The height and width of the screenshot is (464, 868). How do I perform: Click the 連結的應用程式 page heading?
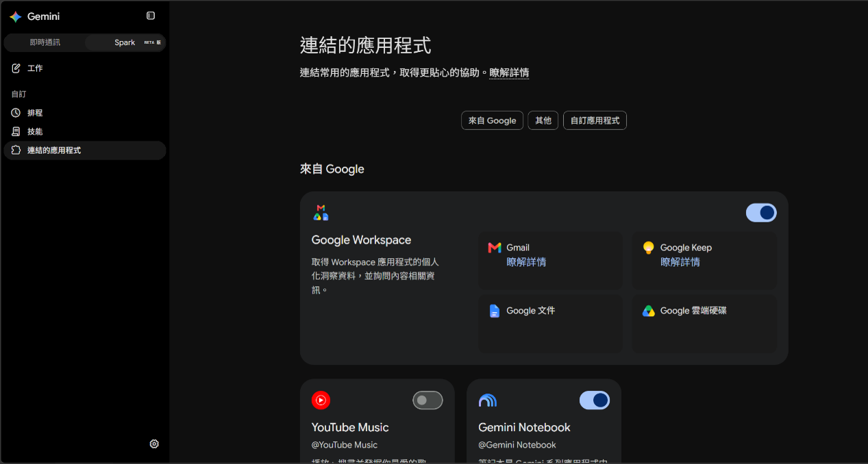tap(366, 46)
